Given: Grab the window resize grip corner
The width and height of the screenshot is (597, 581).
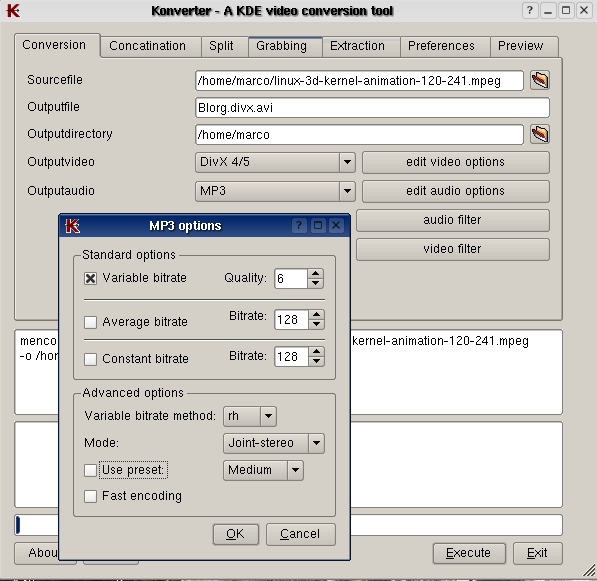Looking at the screenshot, I should pyautogui.click(x=589, y=571).
